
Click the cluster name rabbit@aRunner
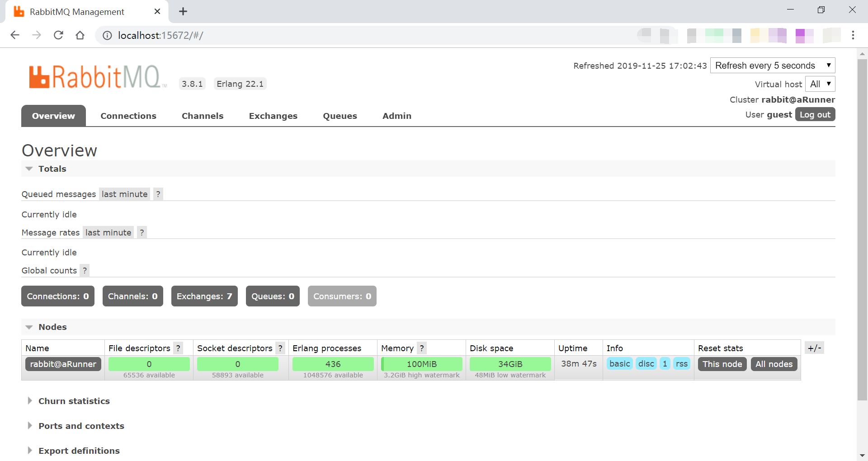tap(798, 100)
